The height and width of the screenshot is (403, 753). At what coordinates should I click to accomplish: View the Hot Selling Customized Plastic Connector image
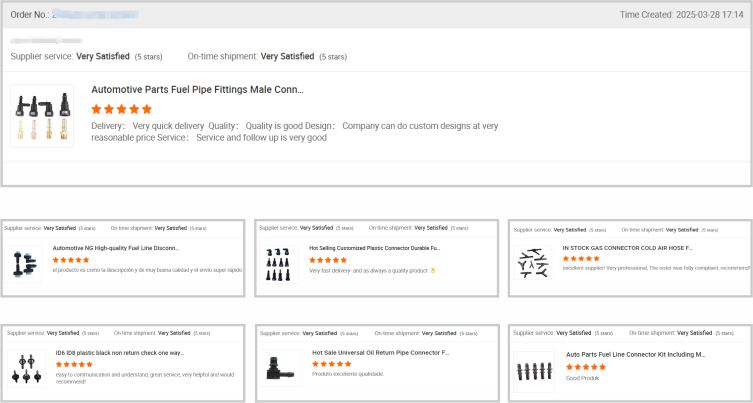(279, 264)
